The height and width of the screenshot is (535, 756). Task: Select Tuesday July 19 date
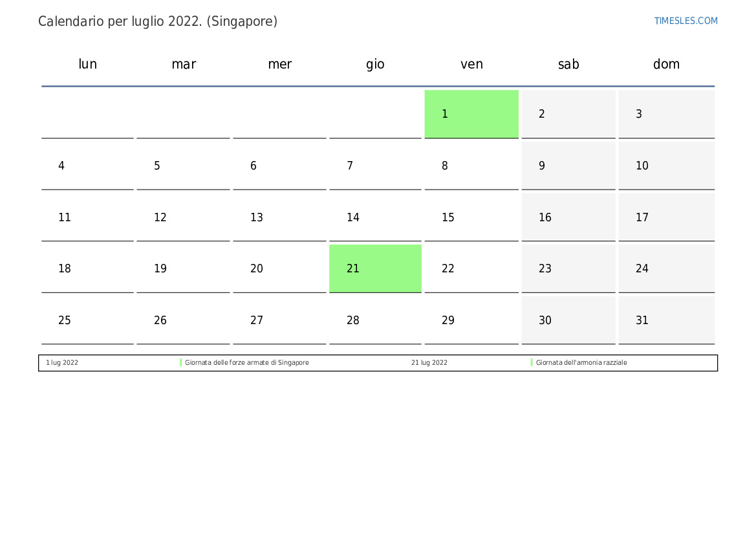point(183,268)
